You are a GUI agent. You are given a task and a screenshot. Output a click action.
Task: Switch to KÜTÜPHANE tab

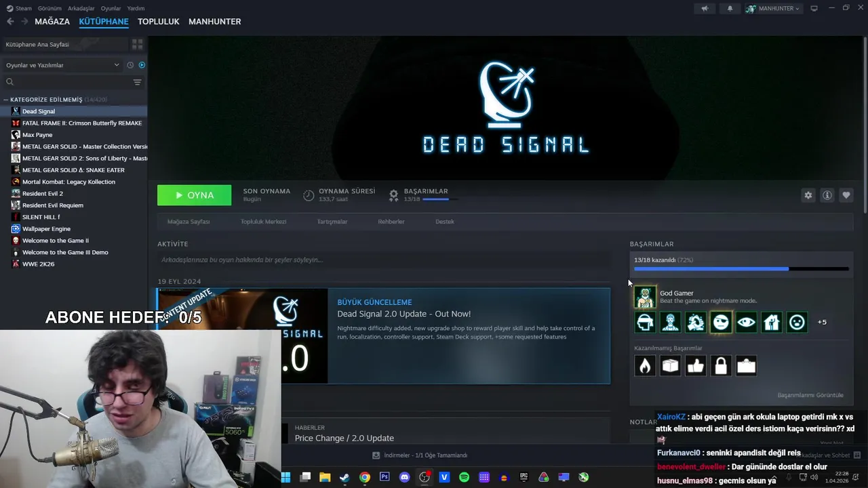[x=104, y=22]
